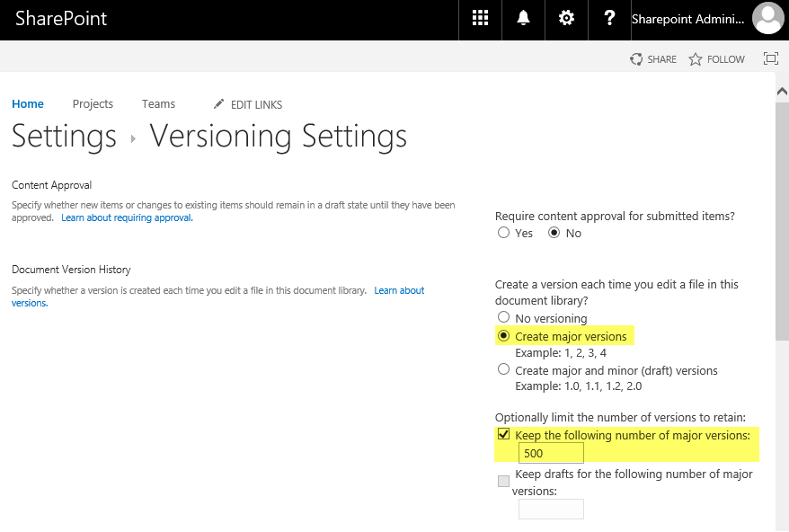Open the notifications bell
The width and height of the screenshot is (789, 532).
[x=522, y=19]
